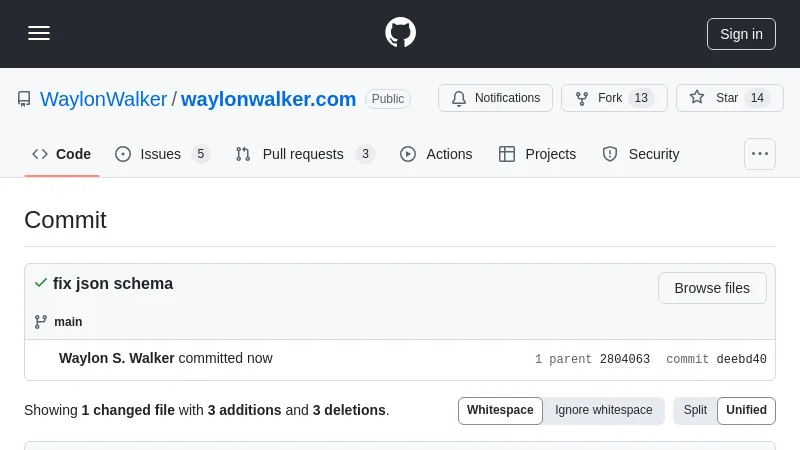Select the Unified diff view
Screen dimensions: 800x450
746,410
